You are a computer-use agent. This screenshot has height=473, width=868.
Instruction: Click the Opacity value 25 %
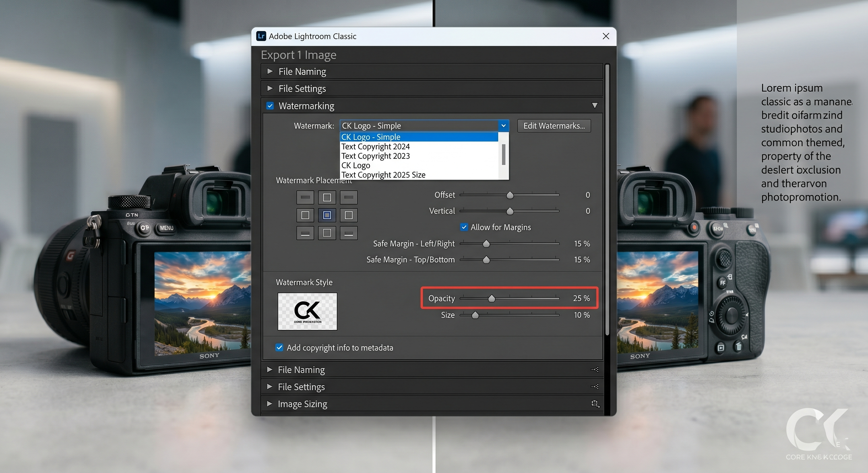[x=581, y=298]
